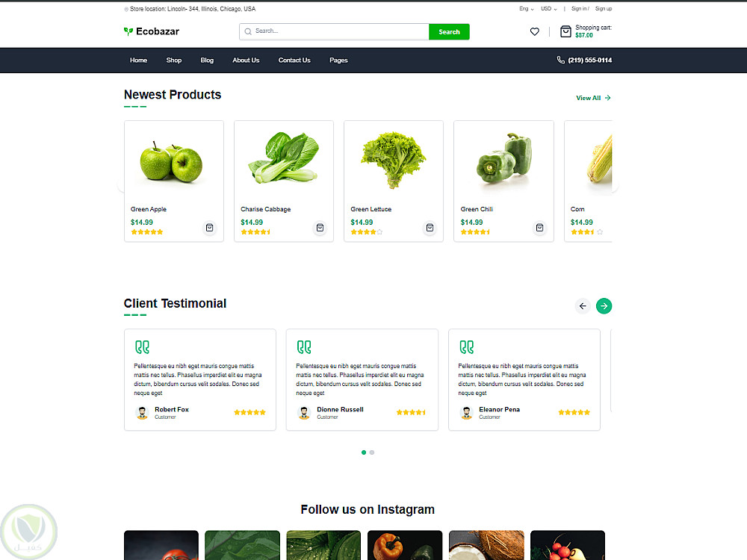
Task: Open the Shop menu item
Action: (x=174, y=60)
